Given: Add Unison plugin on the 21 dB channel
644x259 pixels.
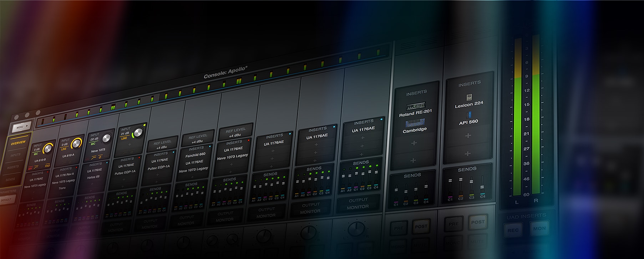Looking at the screenshot, I should pos(130,144).
